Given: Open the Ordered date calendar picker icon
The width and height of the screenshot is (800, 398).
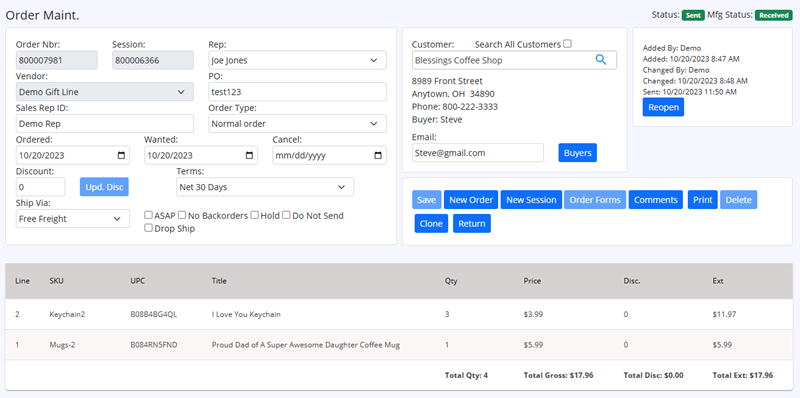Looking at the screenshot, I should click(x=121, y=155).
